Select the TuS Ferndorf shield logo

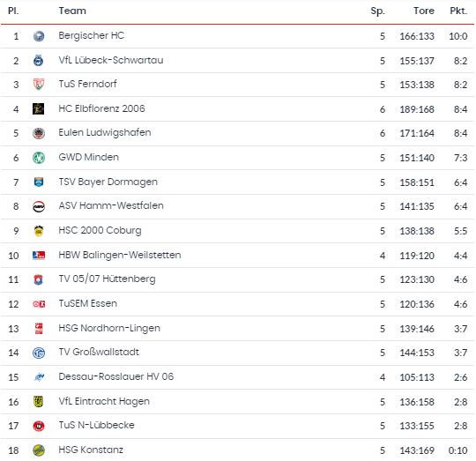coord(39,85)
